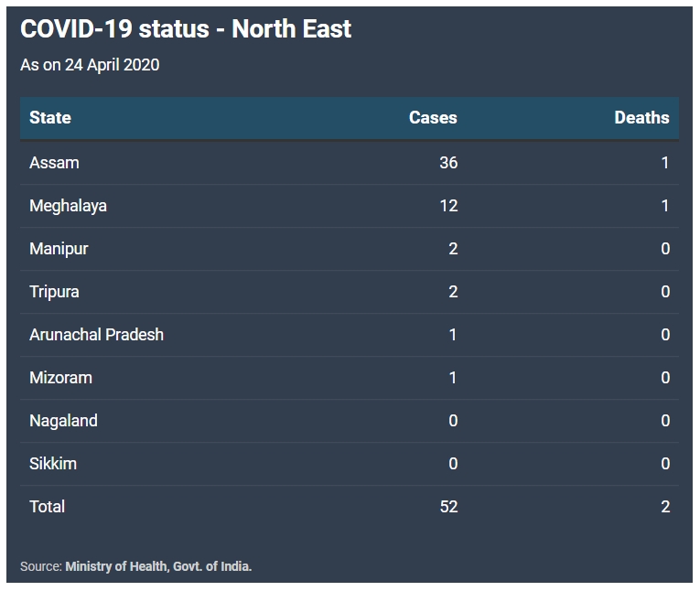Click Assam's case count of 36
Image resolution: width=700 pixels, height=591 pixels.
click(447, 163)
